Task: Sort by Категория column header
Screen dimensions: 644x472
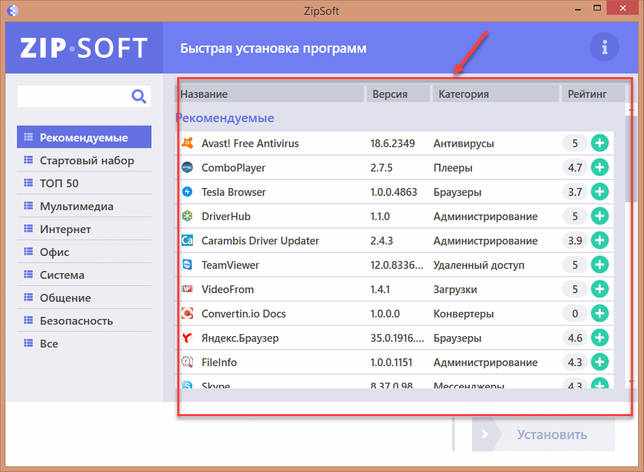Action: coord(495,94)
